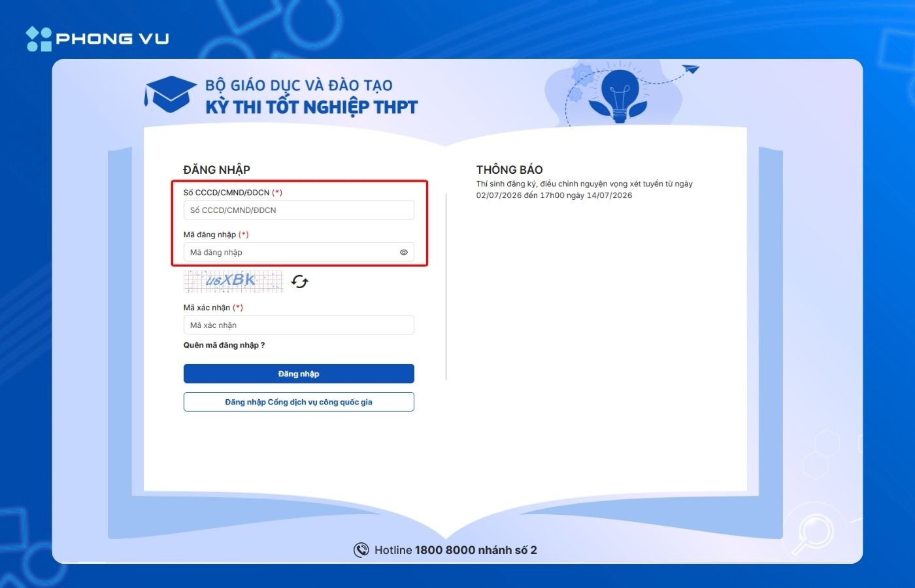Toggle password visibility eye icon

tap(404, 252)
